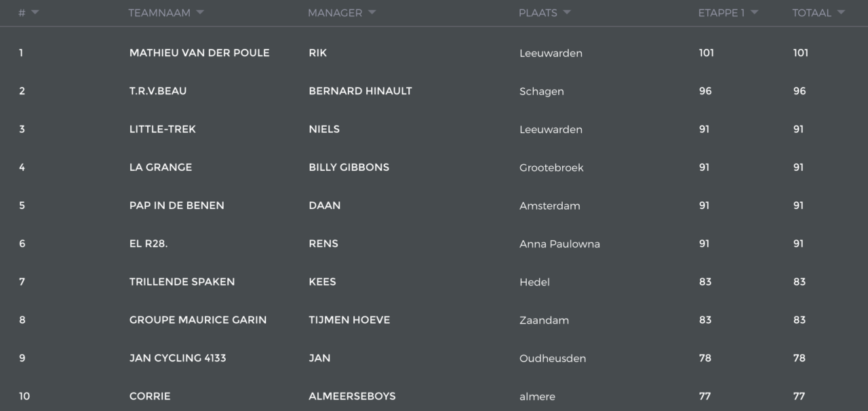
Task: Click the sort arrow beside ETAPPE 1
Action: 754,12
